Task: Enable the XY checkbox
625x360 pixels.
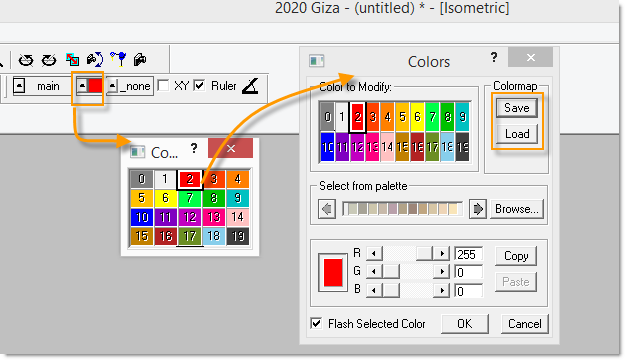Action: tap(163, 85)
